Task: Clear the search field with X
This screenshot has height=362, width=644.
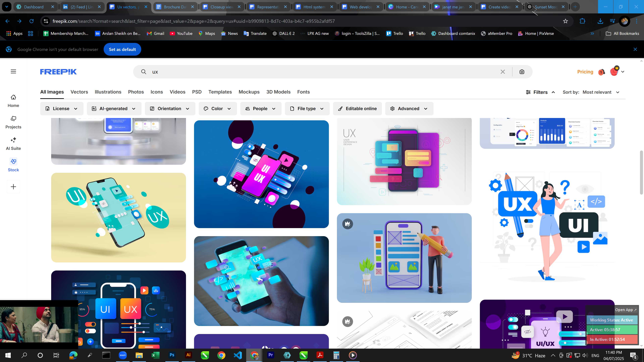Action: (x=503, y=72)
